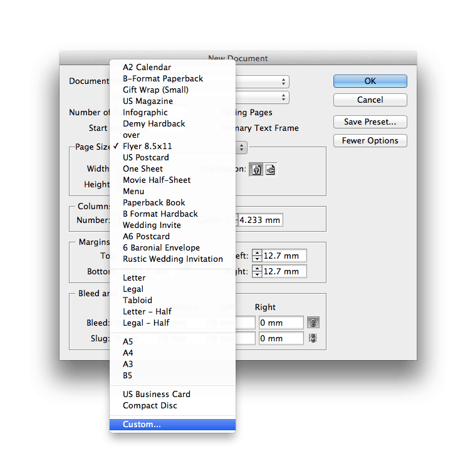Choose One Sheet page size

[x=172, y=168]
